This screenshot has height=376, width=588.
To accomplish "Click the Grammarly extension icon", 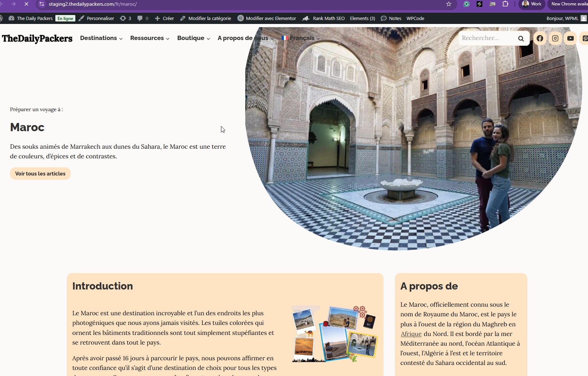I will [467, 4].
